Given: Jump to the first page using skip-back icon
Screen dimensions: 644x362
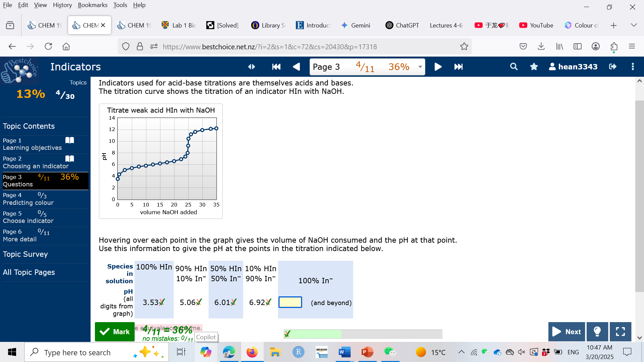Looking at the screenshot, I should coord(276,67).
